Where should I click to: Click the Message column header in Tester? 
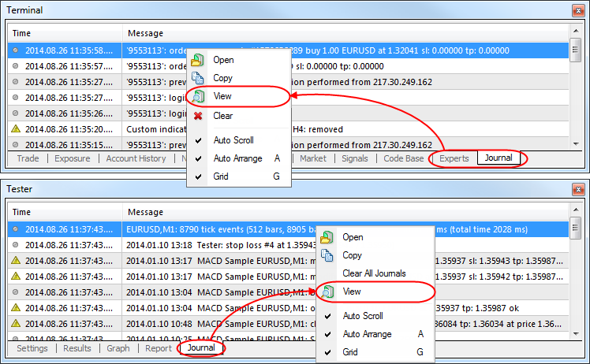tap(144, 212)
